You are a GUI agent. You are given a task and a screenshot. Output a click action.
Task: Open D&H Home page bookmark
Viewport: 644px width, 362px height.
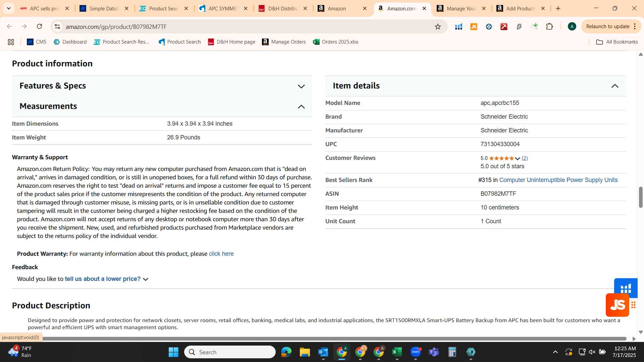[x=231, y=42]
